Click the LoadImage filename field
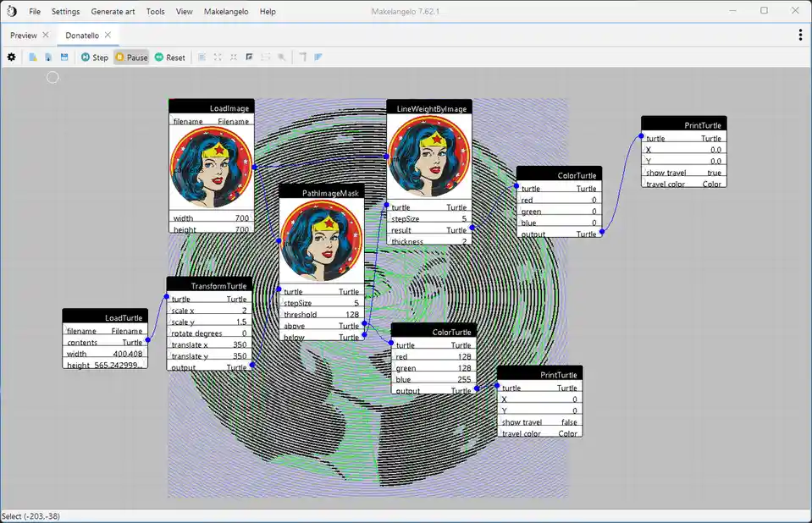812x523 pixels. click(x=212, y=121)
